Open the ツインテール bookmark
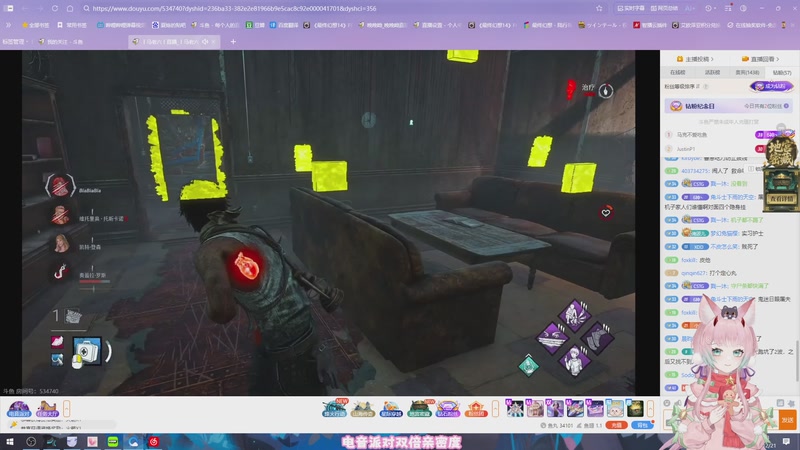Image resolution: width=800 pixels, height=450 pixels. click(602, 25)
